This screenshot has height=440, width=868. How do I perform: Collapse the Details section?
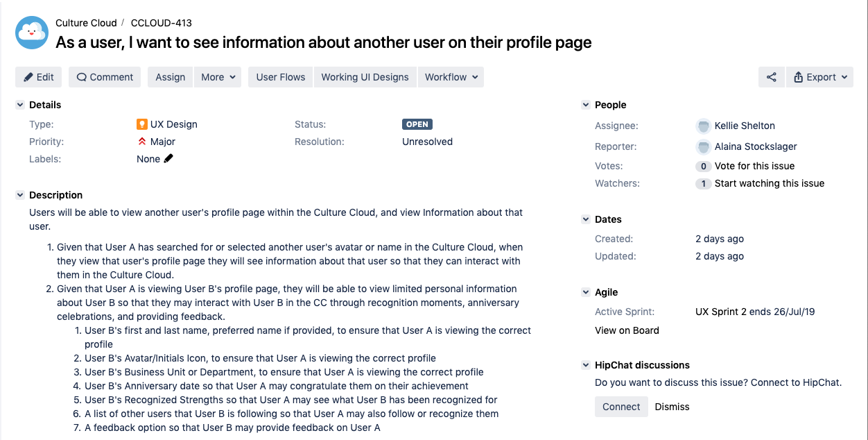coord(19,105)
